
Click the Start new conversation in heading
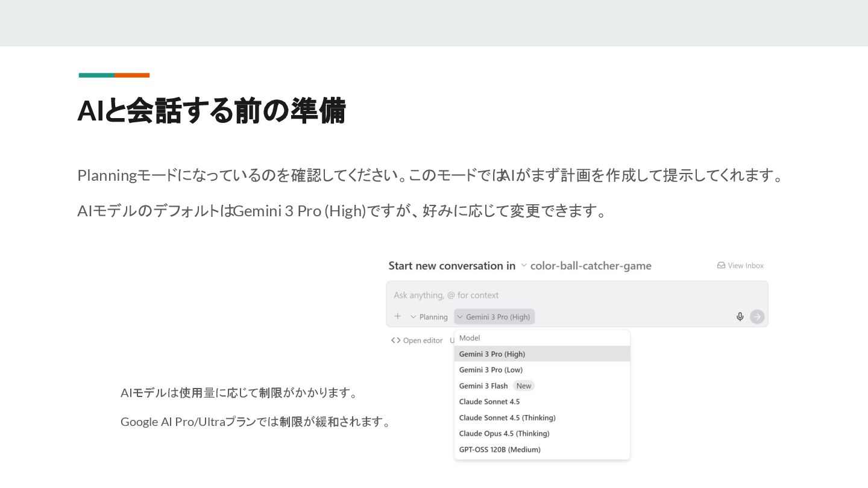(451, 266)
